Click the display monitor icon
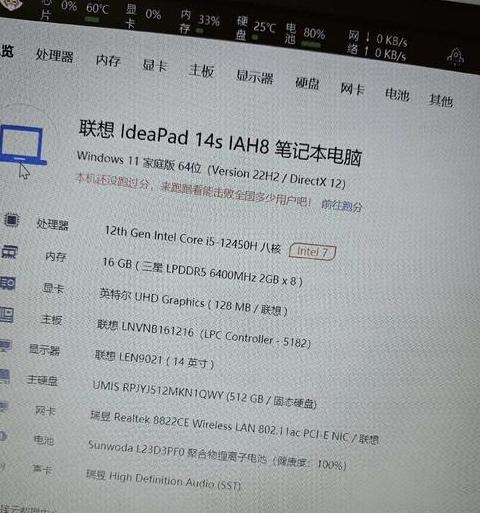 [x=6, y=346]
